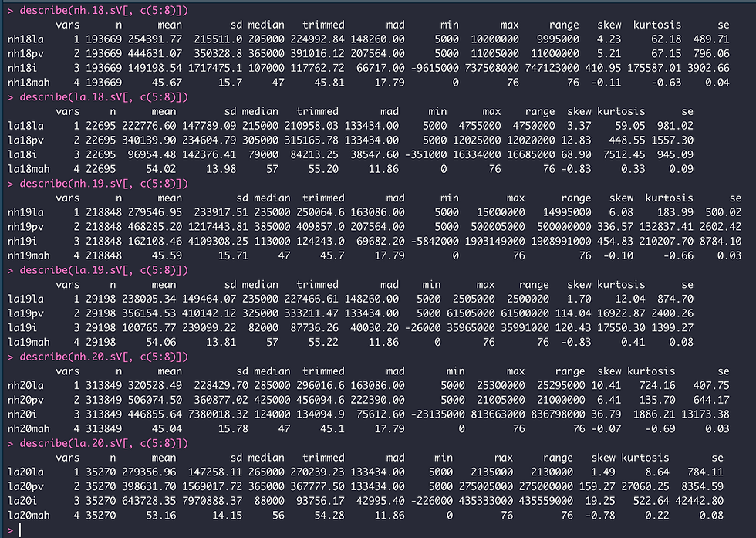Screen dimensions: 756x538
Task: Select row name la19pv
Action: pyautogui.click(x=25, y=313)
